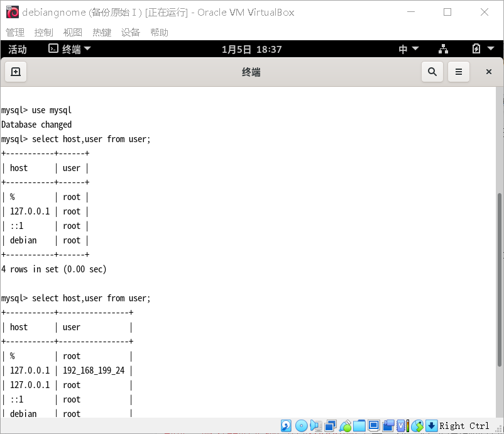Click the battery status icon

[x=476, y=49]
